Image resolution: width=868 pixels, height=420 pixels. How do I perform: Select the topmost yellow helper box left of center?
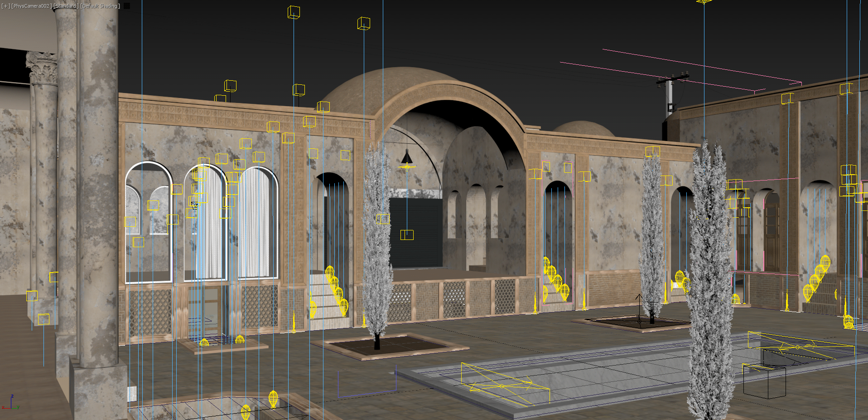click(294, 12)
